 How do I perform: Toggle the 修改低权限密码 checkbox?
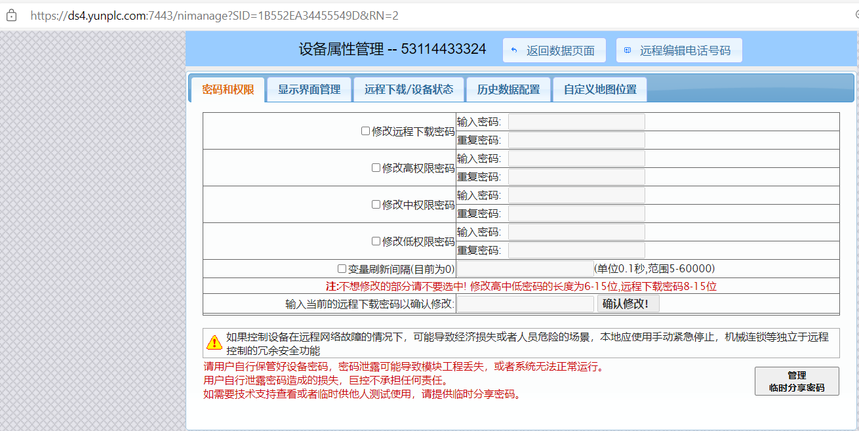point(375,241)
